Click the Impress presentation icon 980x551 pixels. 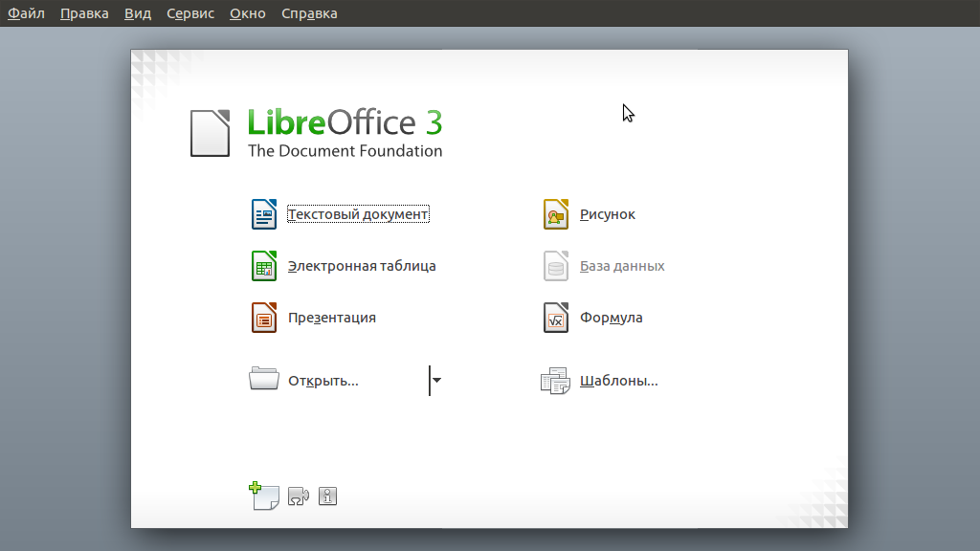[x=264, y=318]
